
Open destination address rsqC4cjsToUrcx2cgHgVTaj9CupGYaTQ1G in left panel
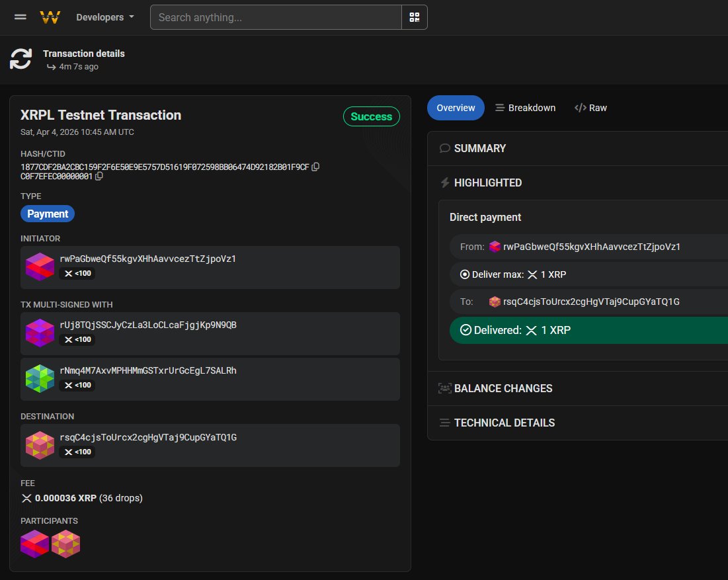tap(148, 437)
